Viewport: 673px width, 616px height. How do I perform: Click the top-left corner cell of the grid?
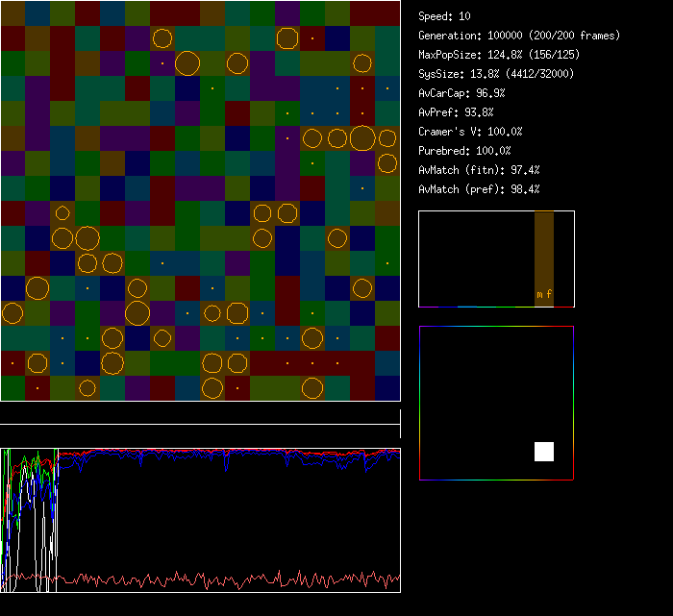12,12
